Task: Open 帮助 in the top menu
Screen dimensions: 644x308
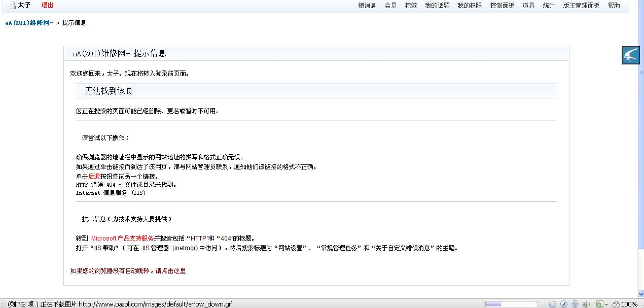Action: tap(614, 6)
